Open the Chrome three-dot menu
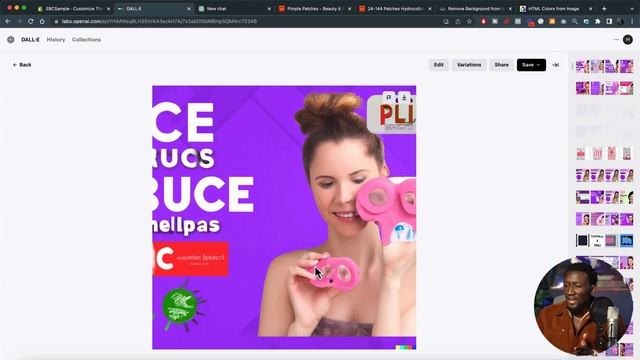The height and width of the screenshot is (360, 640). pyautogui.click(x=632, y=21)
